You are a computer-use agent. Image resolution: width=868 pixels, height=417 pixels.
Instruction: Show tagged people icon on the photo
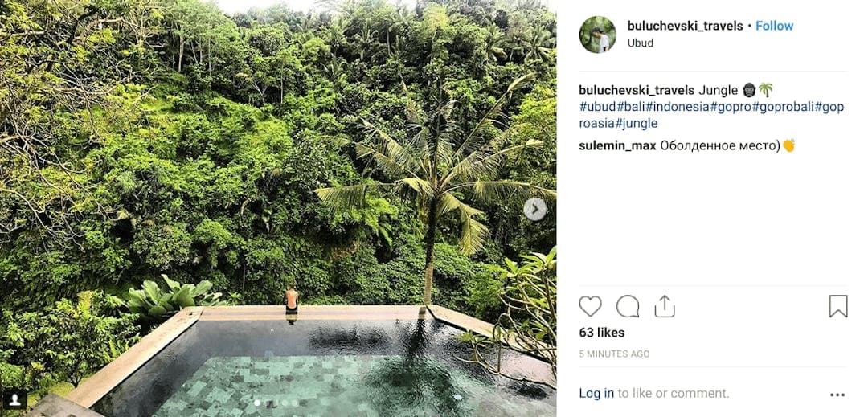point(14,399)
